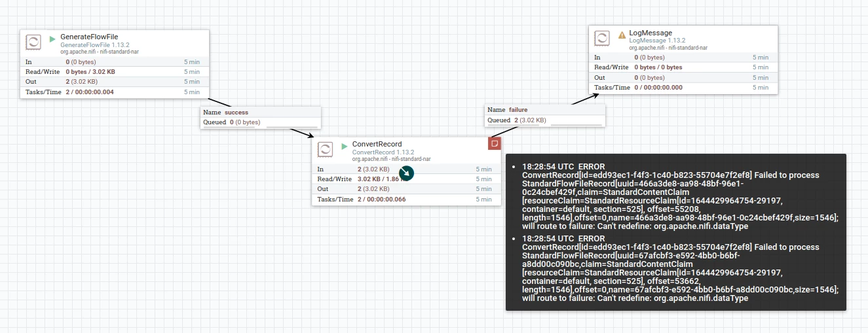Click GenerateFlowFile Out value 2 (3.02 KB)
The width and height of the screenshot is (868, 333).
[81, 82]
